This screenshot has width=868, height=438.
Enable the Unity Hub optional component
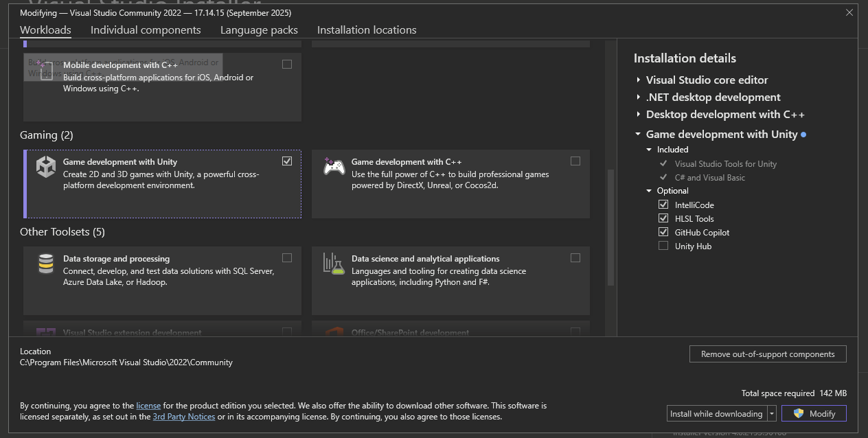pos(663,246)
